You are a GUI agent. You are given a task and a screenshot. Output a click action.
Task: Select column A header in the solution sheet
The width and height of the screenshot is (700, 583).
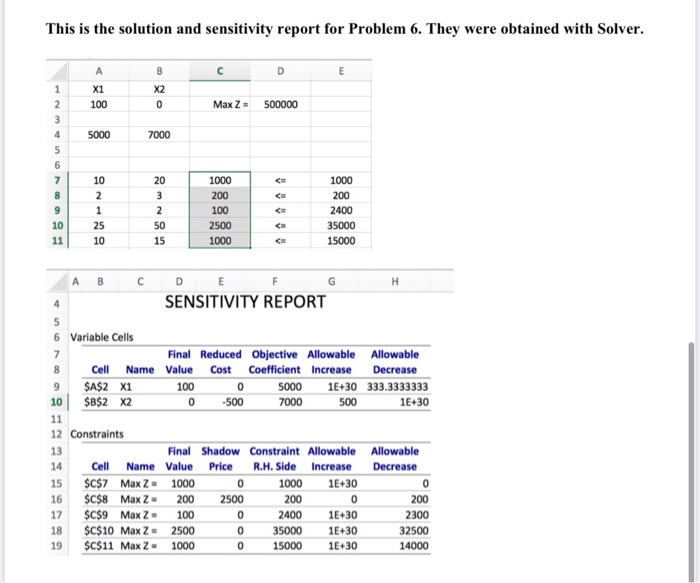coord(99,71)
